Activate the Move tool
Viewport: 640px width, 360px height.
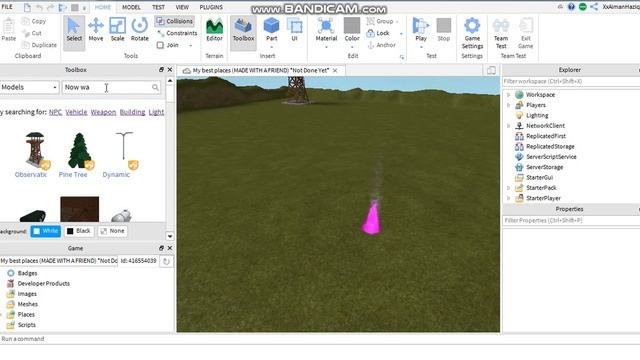coord(96,30)
